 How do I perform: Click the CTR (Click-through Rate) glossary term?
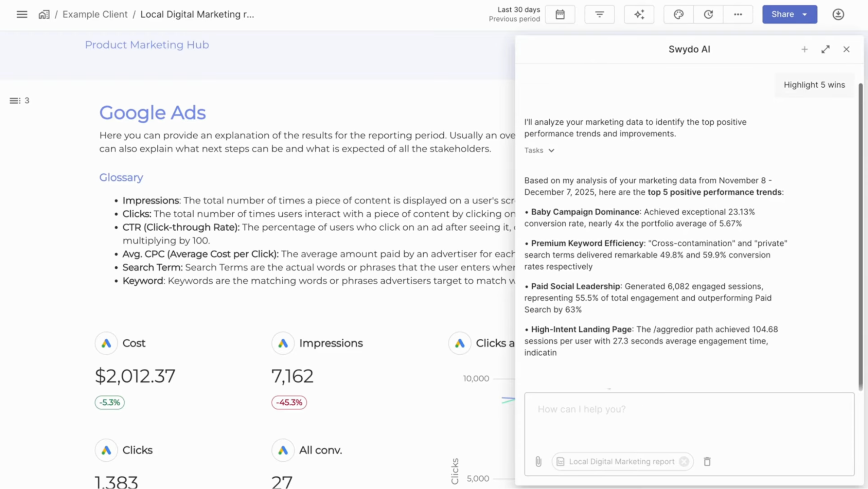181,227
